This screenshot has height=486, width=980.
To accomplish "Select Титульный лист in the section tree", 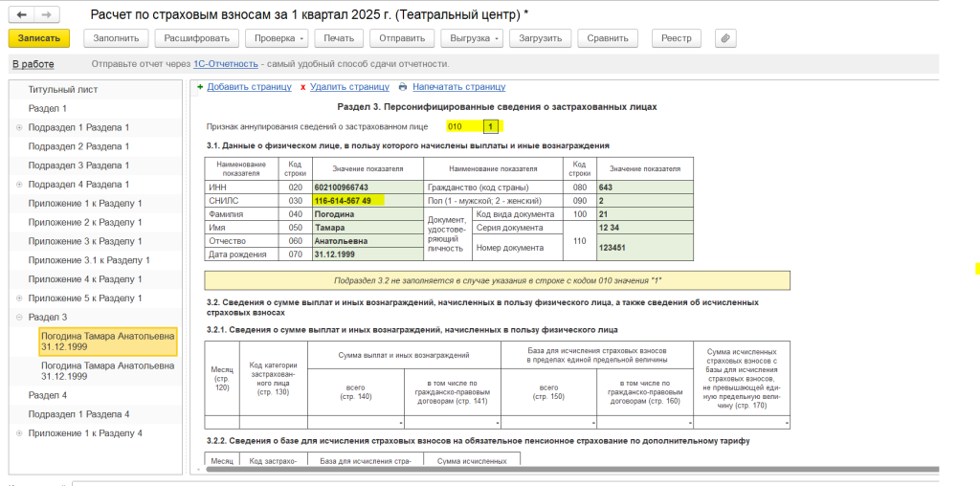I will (62, 89).
